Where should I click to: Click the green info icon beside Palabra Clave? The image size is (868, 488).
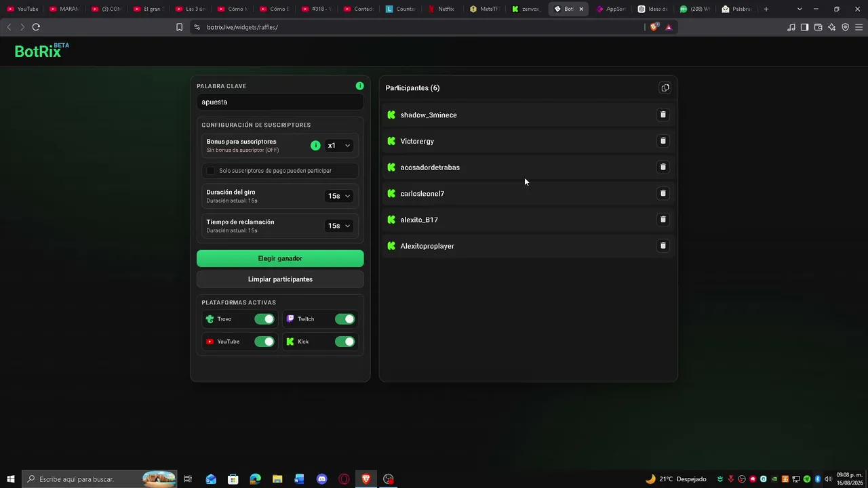click(359, 86)
